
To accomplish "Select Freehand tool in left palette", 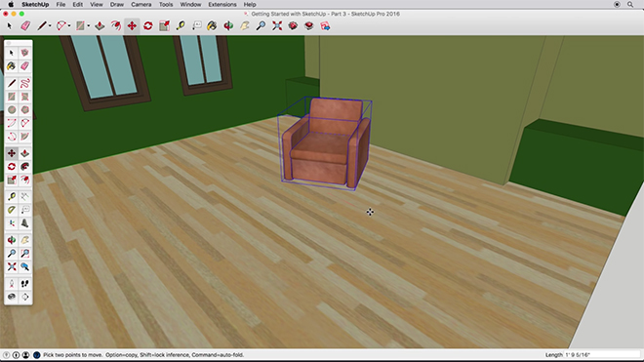I will (25, 83).
